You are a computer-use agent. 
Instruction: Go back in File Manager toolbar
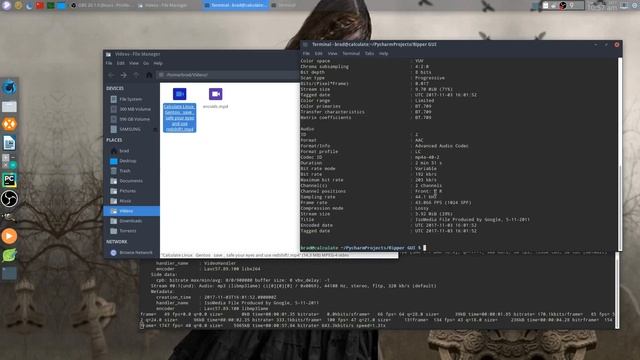click(111, 75)
